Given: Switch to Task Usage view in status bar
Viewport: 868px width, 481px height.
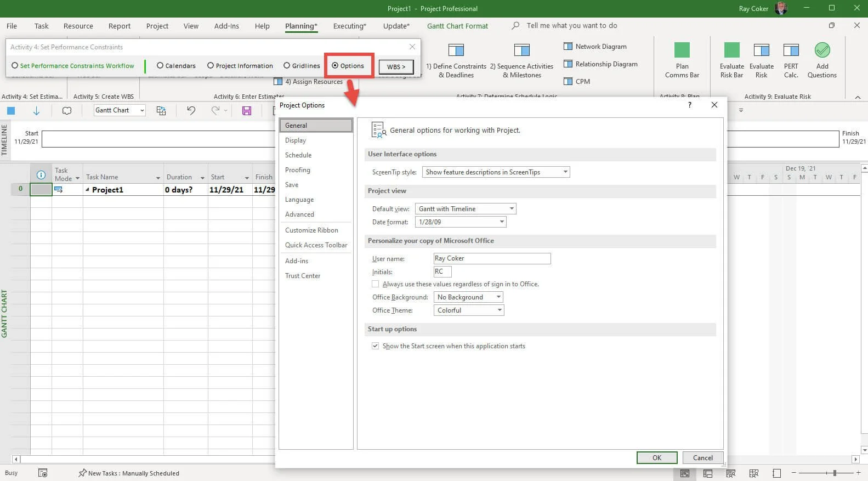Looking at the screenshot, I should [708, 473].
